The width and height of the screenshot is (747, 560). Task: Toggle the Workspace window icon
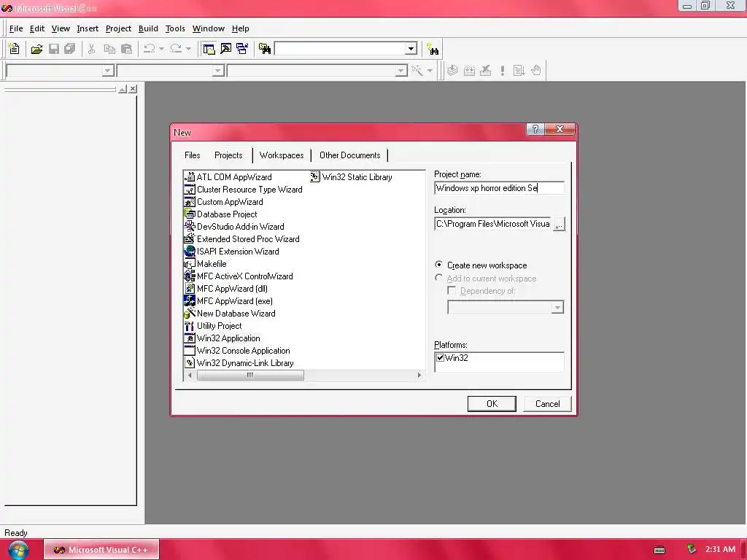coord(209,49)
